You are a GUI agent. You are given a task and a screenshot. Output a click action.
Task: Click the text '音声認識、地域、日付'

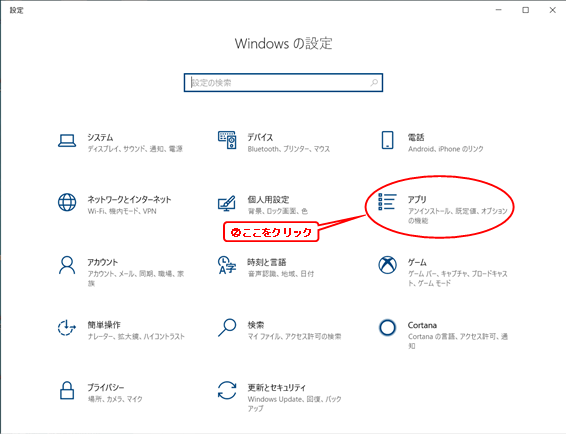click(x=281, y=274)
